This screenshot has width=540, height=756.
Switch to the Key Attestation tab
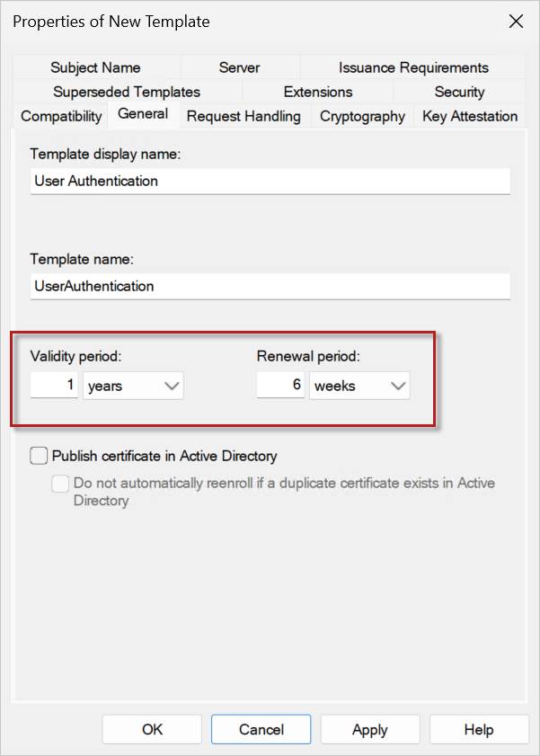click(470, 116)
